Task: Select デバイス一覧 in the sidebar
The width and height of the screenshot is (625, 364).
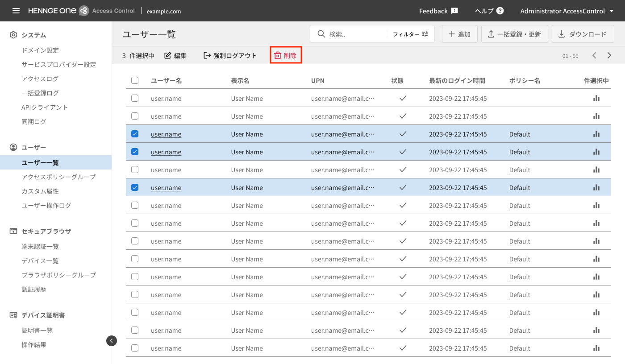Action: tap(40, 261)
